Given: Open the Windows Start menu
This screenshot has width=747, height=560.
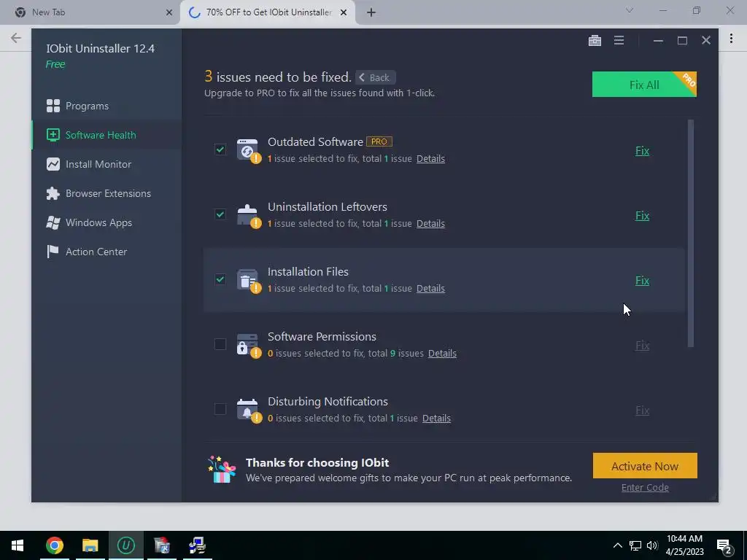Looking at the screenshot, I should pyautogui.click(x=18, y=545).
